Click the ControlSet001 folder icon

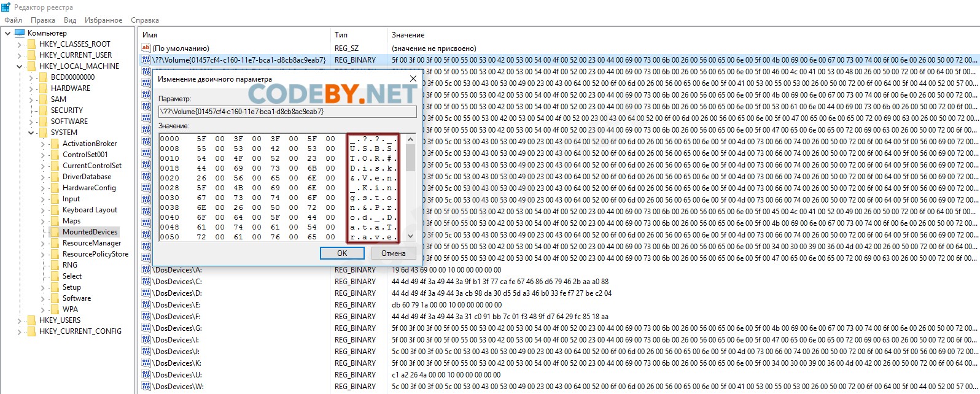pyautogui.click(x=55, y=155)
